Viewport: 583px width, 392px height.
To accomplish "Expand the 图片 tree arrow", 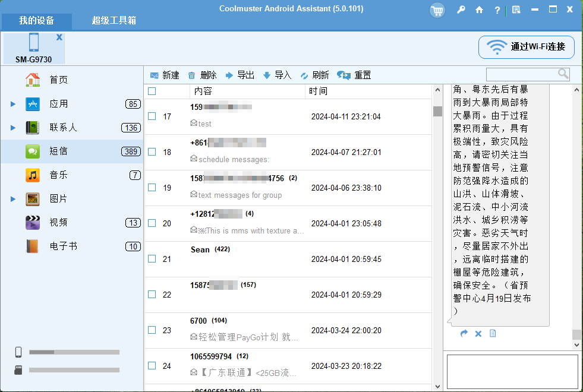I will click(13, 199).
